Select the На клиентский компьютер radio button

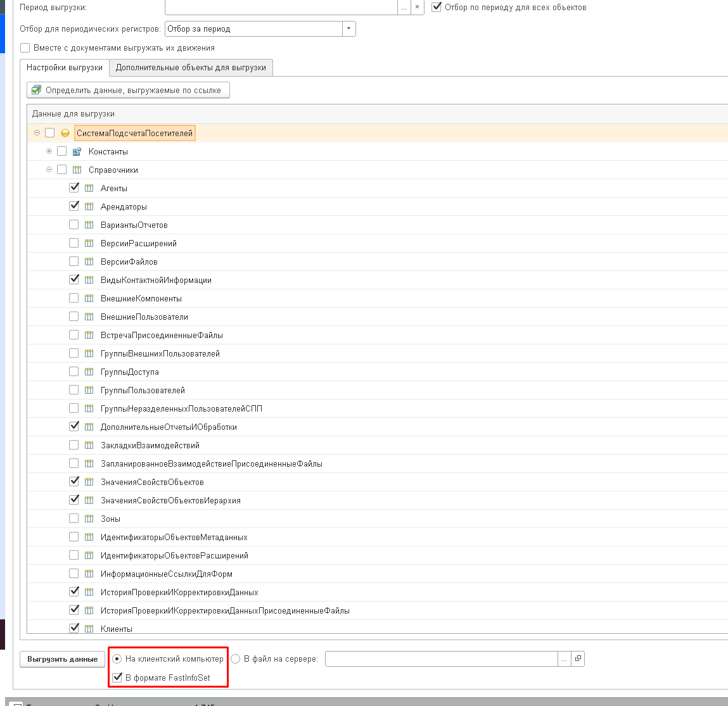[117, 659]
